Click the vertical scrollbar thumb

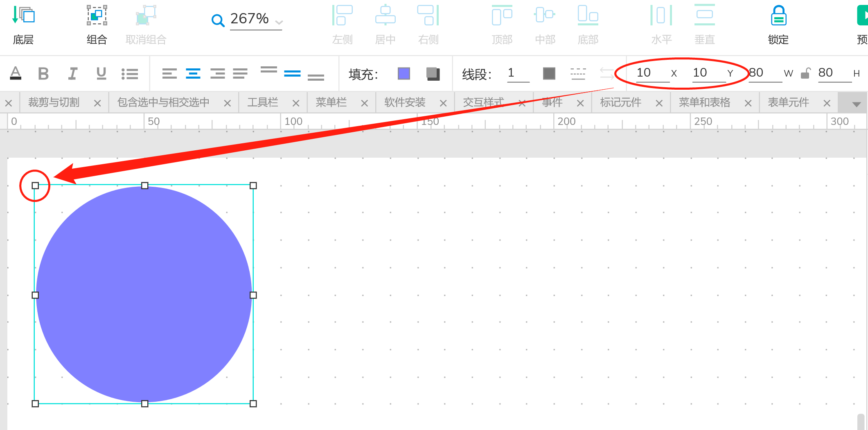861,422
